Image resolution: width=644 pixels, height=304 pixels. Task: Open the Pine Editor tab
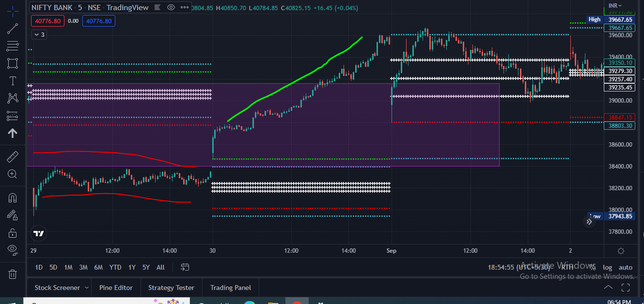[116, 287]
